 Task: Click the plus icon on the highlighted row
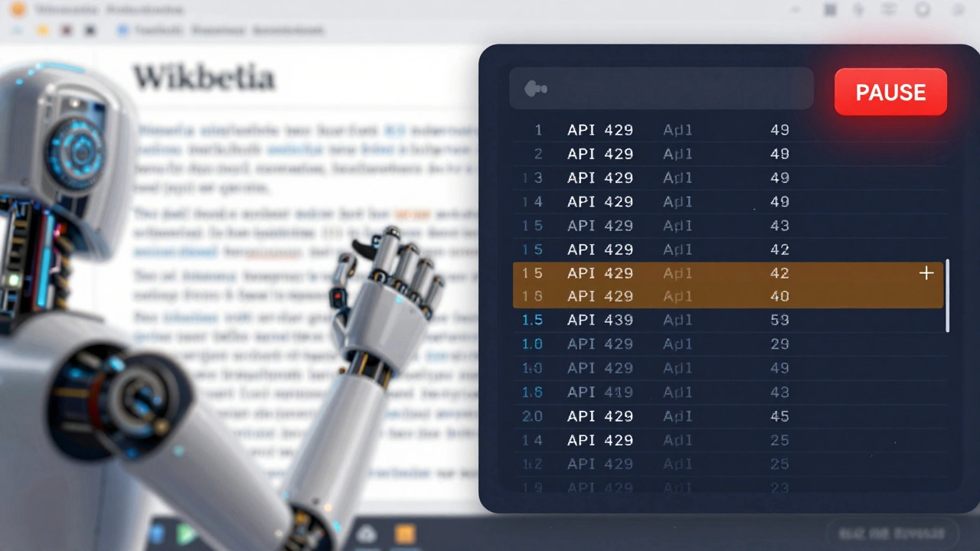(x=926, y=273)
